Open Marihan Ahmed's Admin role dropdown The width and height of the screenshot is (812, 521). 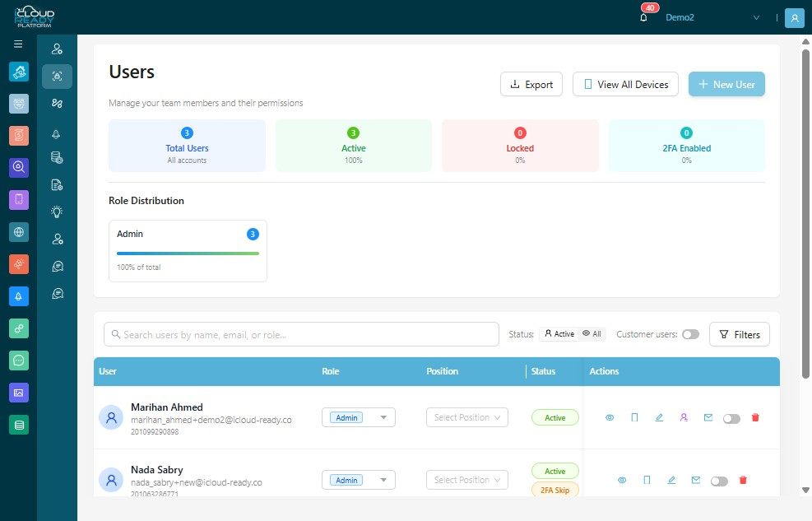tap(359, 417)
